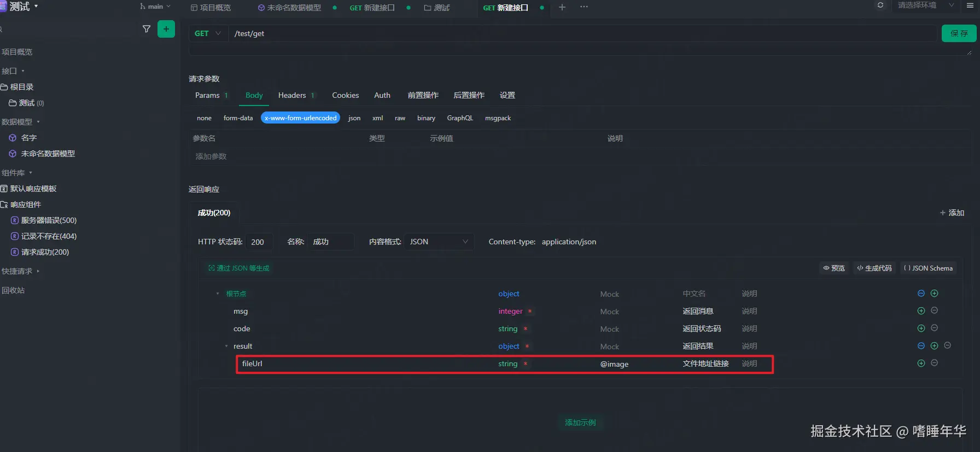Open the 请选择环境 environment dropdown
Image resolution: width=980 pixels, height=452 pixels.
925,5
